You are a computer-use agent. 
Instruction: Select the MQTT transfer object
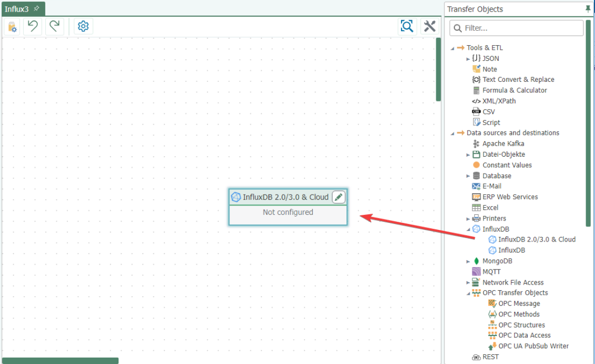pos(491,272)
